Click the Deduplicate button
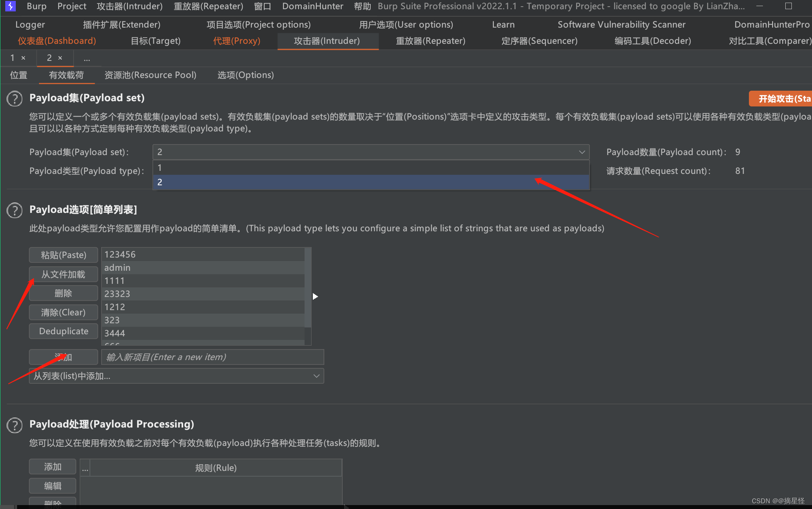Screen dimensions: 812x509 point(64,331)
